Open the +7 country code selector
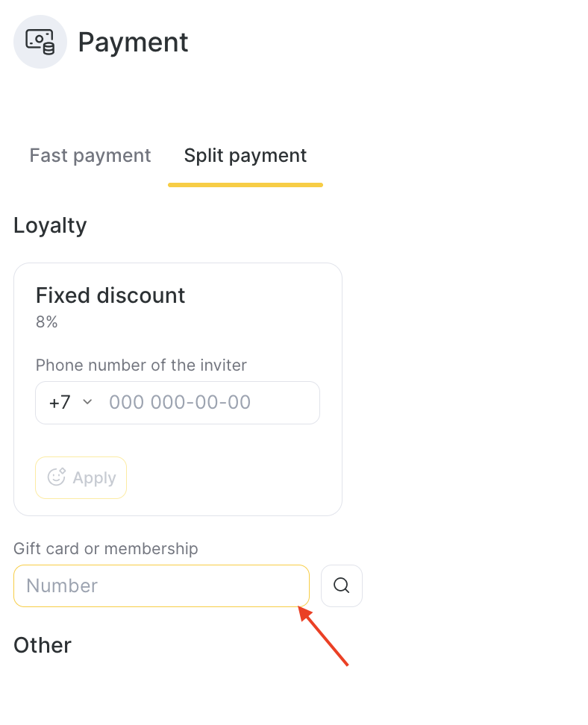Screen dimensions: 588x725 (x=60, y=403)
